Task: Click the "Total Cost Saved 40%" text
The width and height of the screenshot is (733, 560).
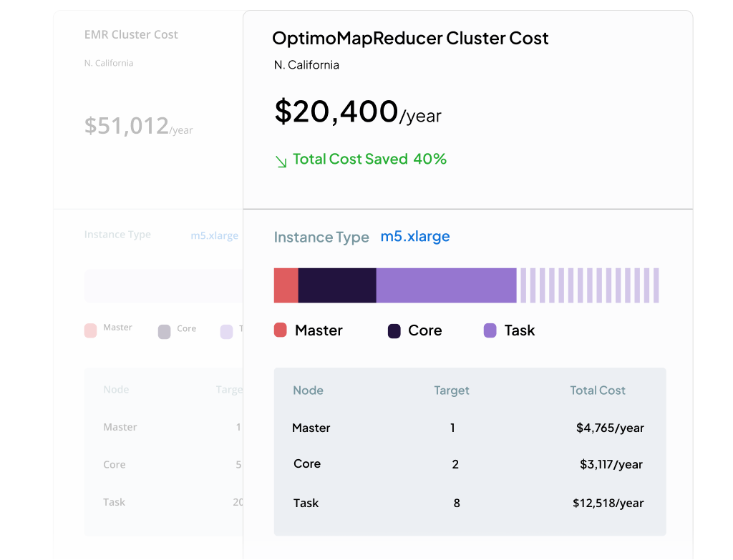Action: point(370,159)
